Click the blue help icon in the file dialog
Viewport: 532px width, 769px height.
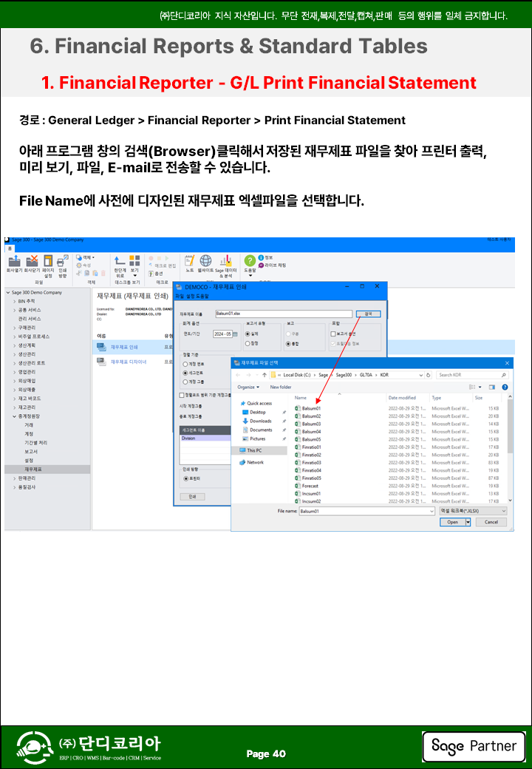(x=505, y=387)
